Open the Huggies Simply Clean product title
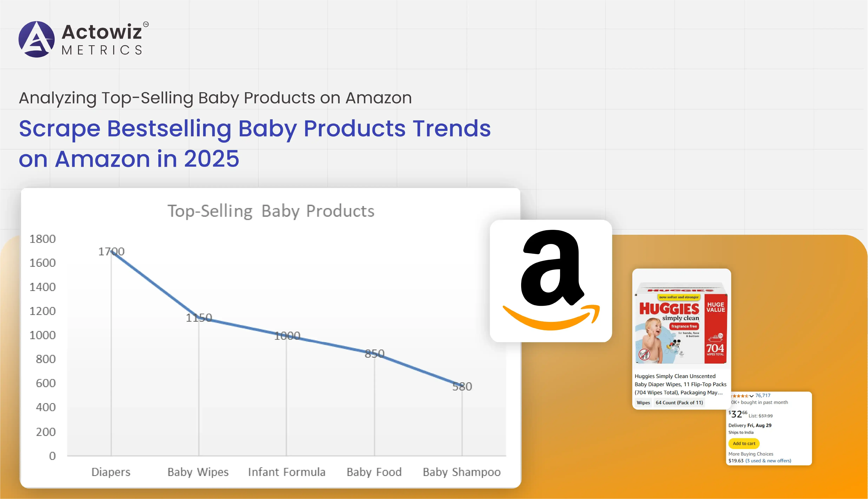The width and height of the screenshot is (868, 499). (x=680, y=384)
